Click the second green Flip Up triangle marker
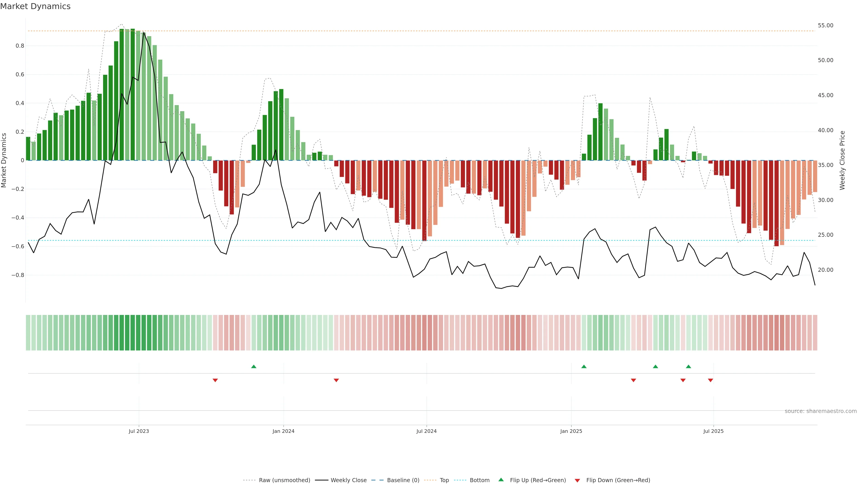 [584, 366]
